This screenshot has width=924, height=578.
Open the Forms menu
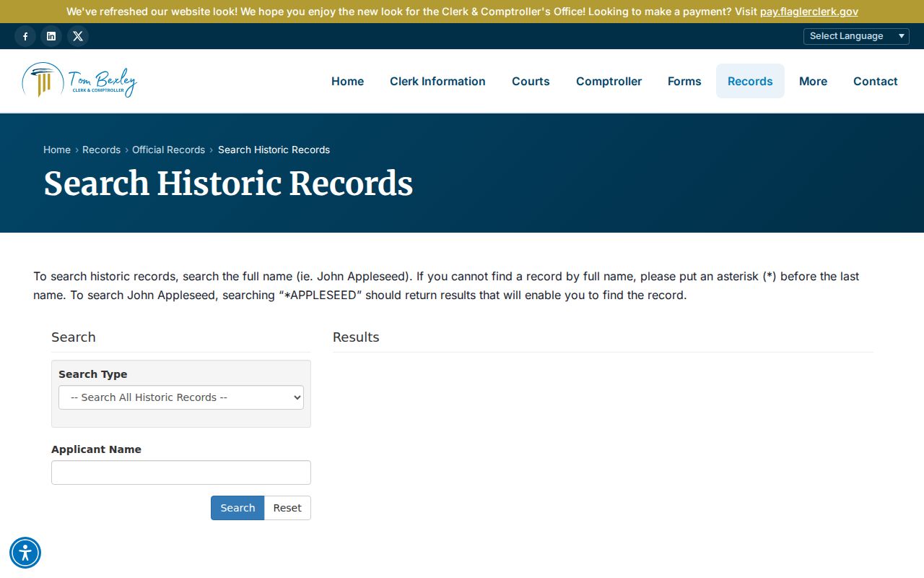click(x=684, y=81)
